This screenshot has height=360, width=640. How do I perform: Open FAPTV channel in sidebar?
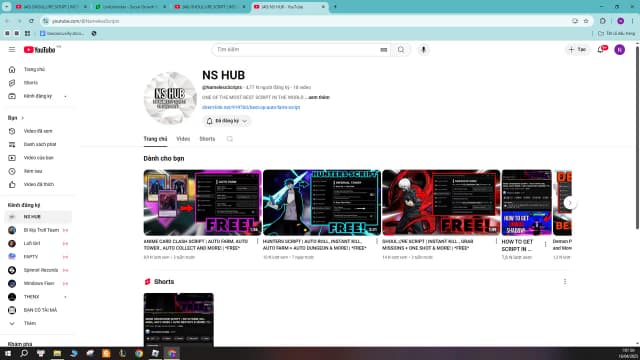(39, 257)
